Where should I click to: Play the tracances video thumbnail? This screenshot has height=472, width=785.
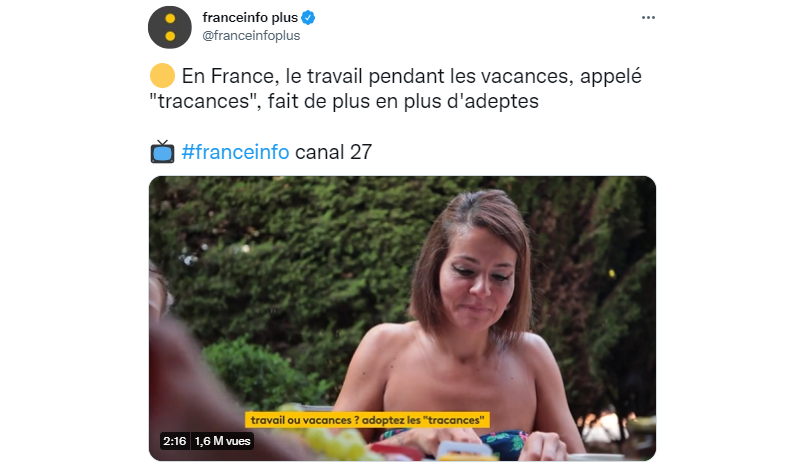[402, 318]
